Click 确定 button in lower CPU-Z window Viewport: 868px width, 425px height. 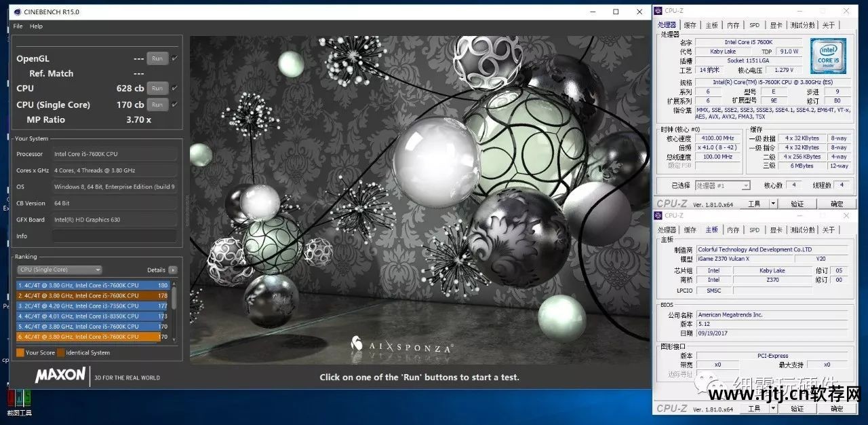point(837,409)
